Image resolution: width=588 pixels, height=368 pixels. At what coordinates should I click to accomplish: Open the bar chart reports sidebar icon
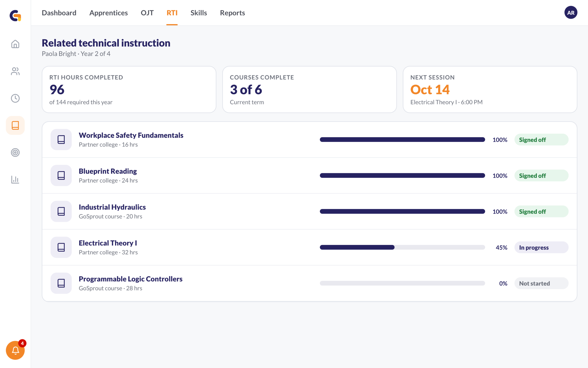pos(15,180)
